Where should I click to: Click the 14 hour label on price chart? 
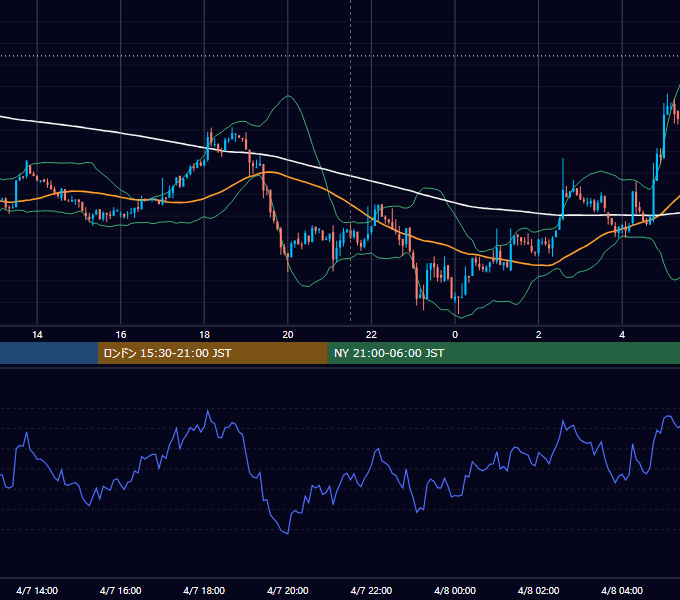(37, 335)
